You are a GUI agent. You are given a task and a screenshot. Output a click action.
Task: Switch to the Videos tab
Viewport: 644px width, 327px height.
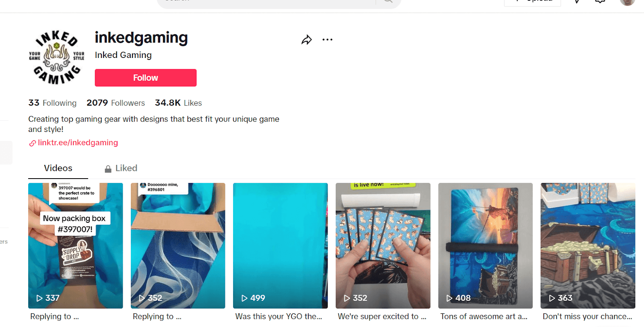(x=58, y=168)
